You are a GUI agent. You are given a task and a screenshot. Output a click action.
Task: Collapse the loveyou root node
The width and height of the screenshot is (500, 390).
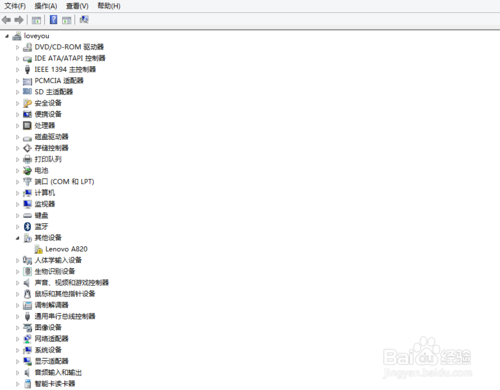[7, 36]
